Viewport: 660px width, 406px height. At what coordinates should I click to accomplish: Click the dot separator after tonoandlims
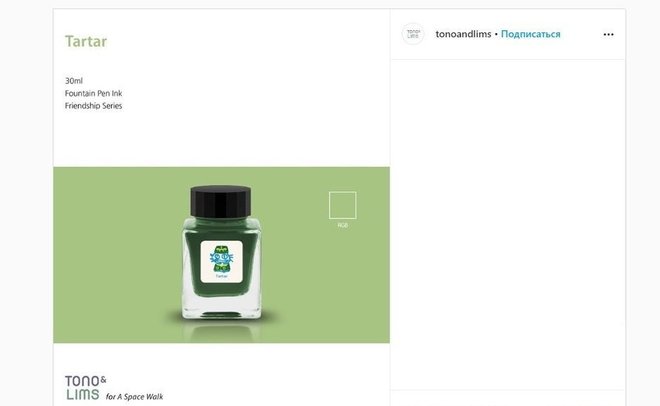(x=496, y=34)
